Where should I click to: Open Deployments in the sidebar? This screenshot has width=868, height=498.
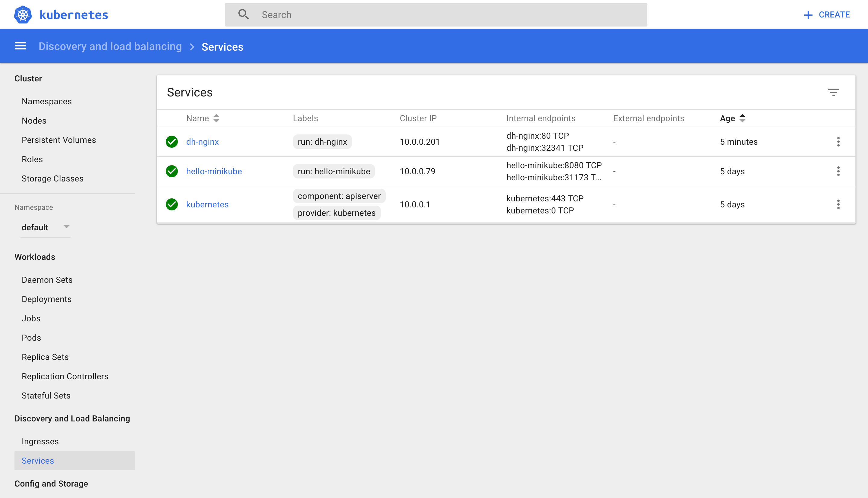click(x=46, y=299)
